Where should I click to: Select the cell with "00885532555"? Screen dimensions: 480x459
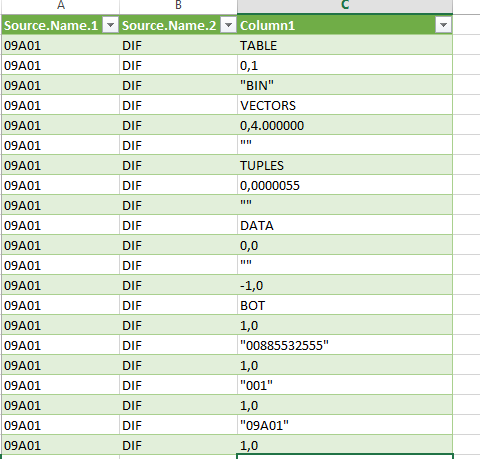pos(345,345)
